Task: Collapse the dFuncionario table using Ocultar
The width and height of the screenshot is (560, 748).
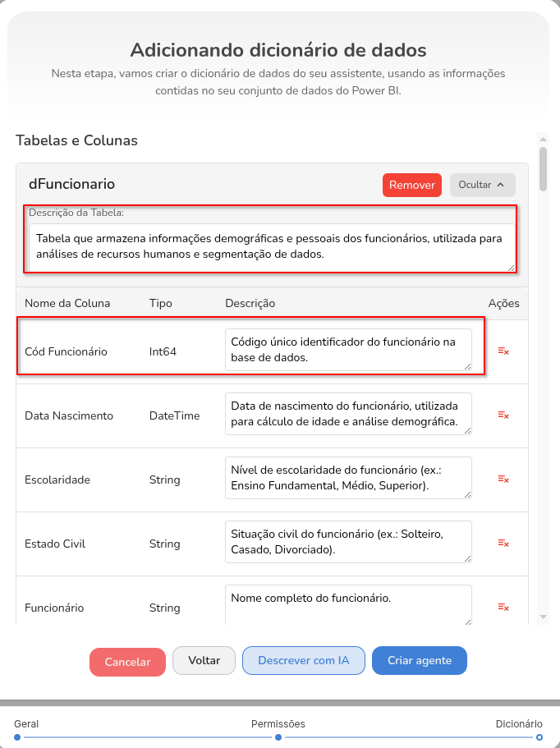Action: click(482, 185)
